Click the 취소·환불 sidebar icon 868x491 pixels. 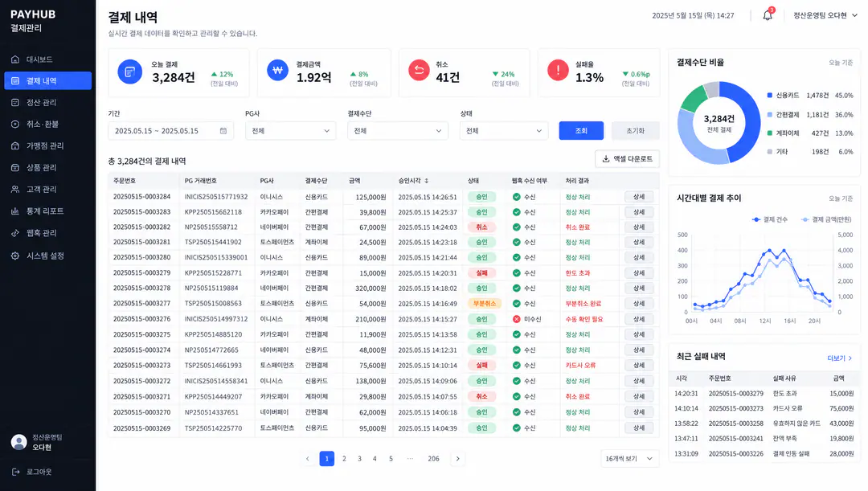(x=15, y=124)
